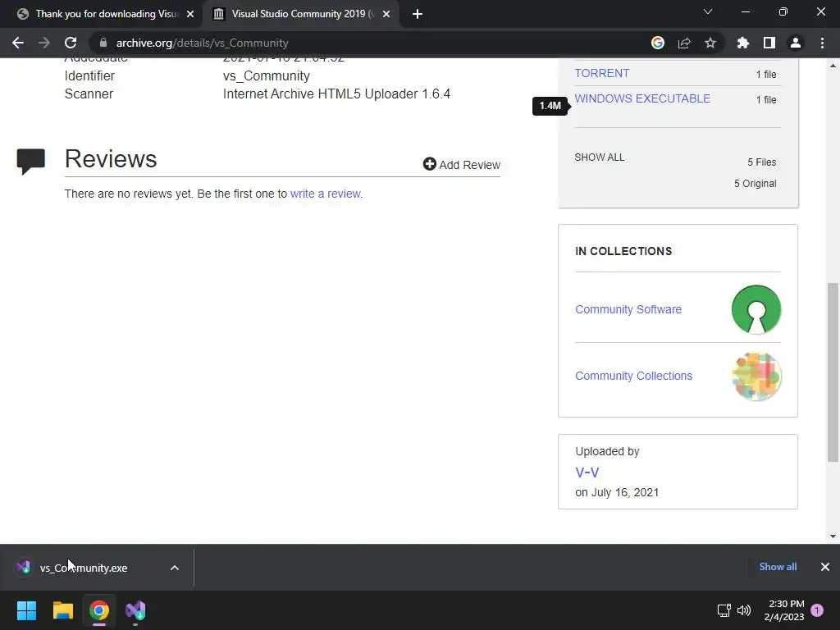This screenshot has height=630, width=840.
Task: Click Internet Archive HTML5 Uploader 1.6.4 text
Action: (x=336, y=94)
